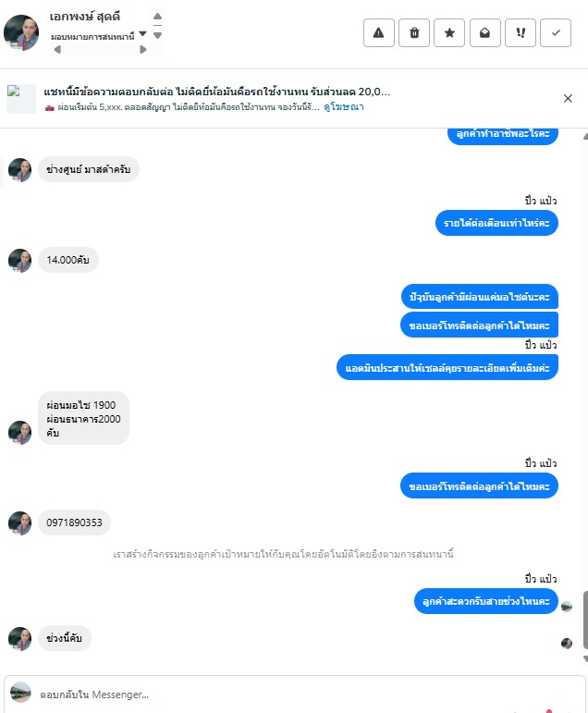Click the spam warning triangle icon
The image size is (588, 713).
[x=379, y=32]
